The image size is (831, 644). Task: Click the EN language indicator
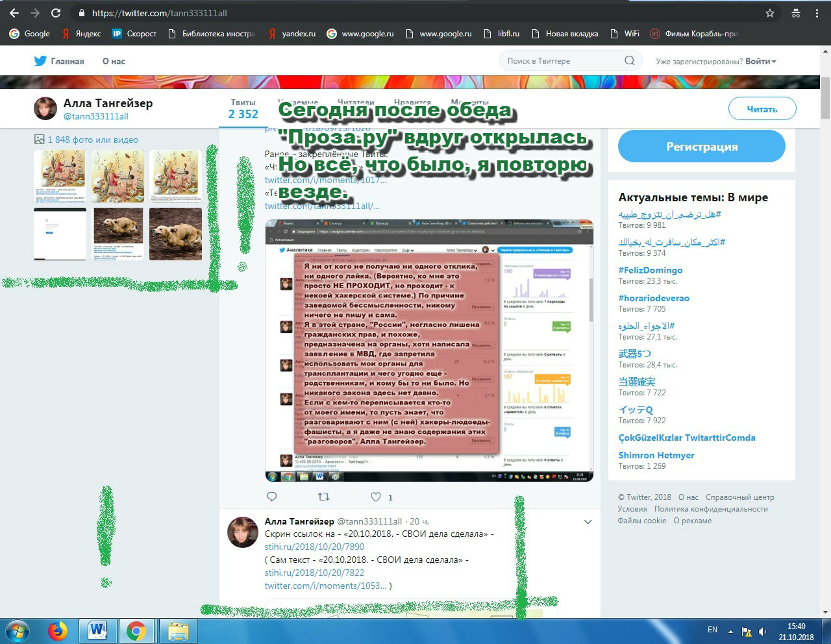point(712,630)
